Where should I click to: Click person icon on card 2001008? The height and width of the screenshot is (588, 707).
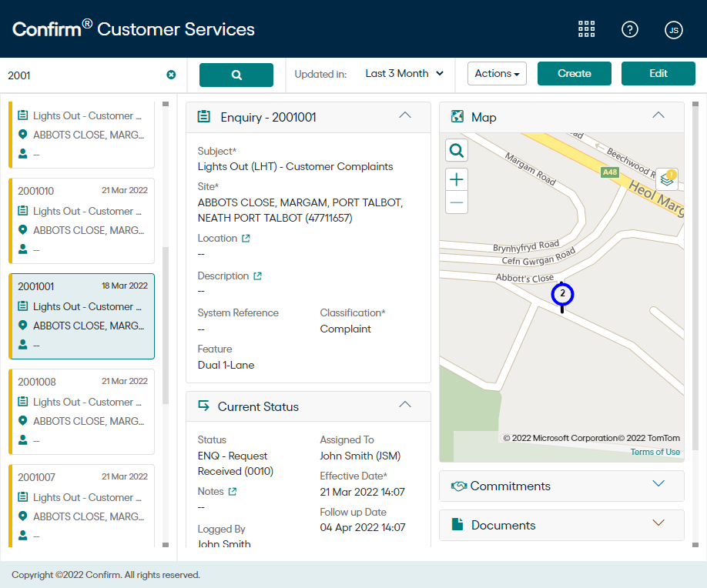click(22, 439)
